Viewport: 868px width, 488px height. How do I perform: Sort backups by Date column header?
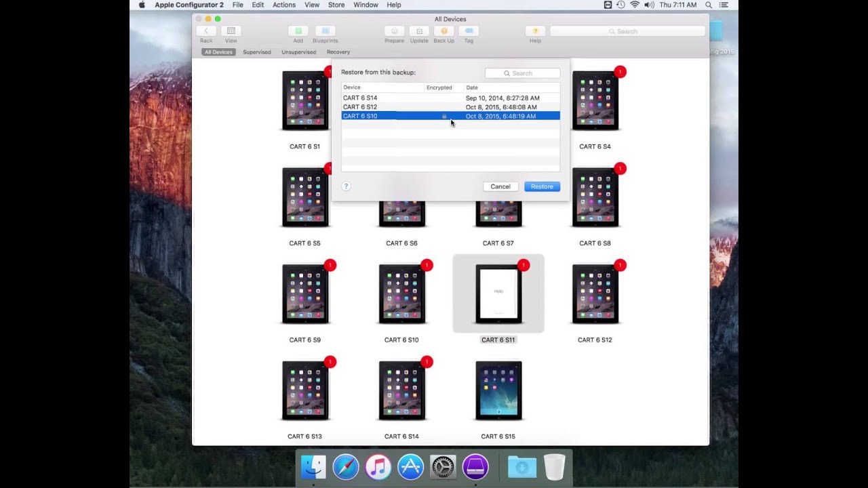pos(512,87)
